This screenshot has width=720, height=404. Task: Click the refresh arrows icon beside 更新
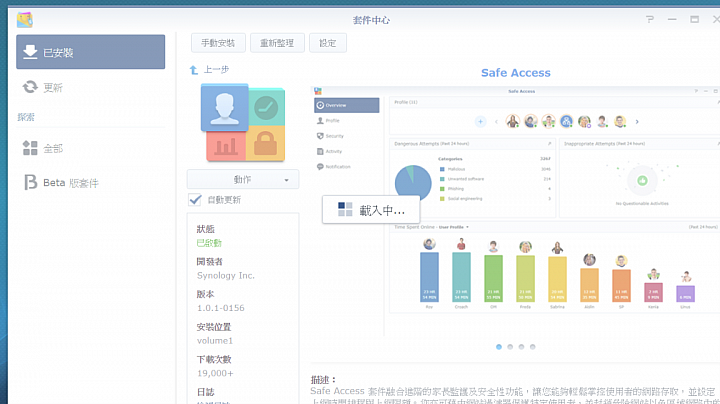[x=30, y=87]
